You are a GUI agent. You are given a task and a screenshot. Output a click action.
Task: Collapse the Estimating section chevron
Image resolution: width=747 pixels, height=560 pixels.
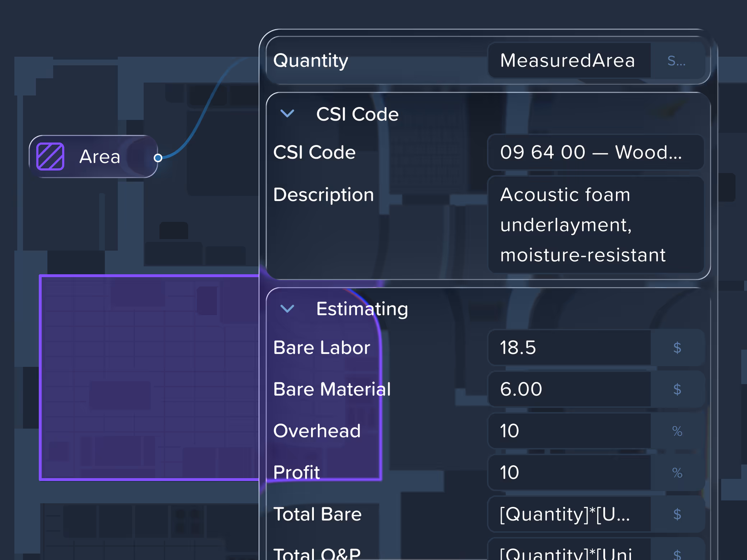[x=287, y=308]
